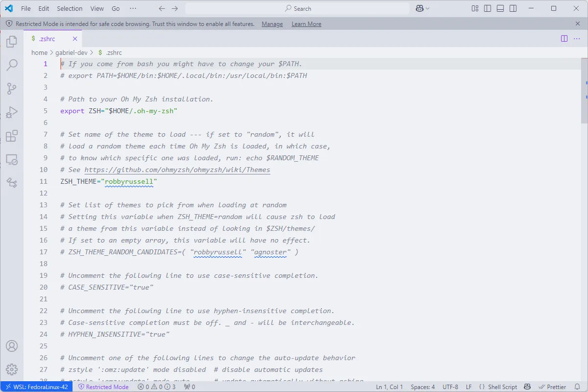Open the Copilot dropdown arrow in title bar
588x392 pixels.
pyautogui.click(x=428, y=8)
